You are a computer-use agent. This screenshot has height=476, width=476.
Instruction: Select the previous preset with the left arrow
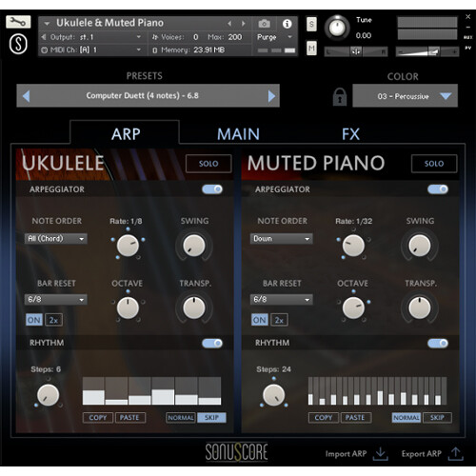pyautogui.click(x=27, y=96)
